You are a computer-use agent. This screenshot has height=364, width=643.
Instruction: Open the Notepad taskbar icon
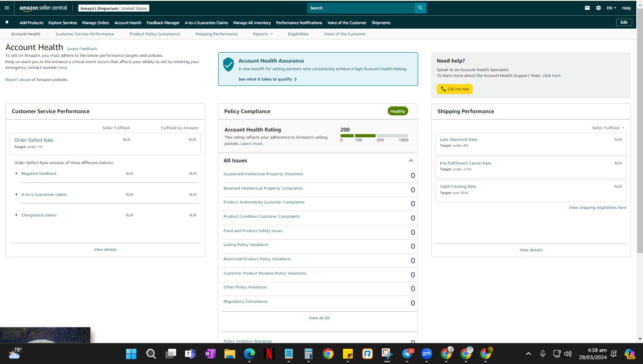pyautogui.click(x=288, y=354)
